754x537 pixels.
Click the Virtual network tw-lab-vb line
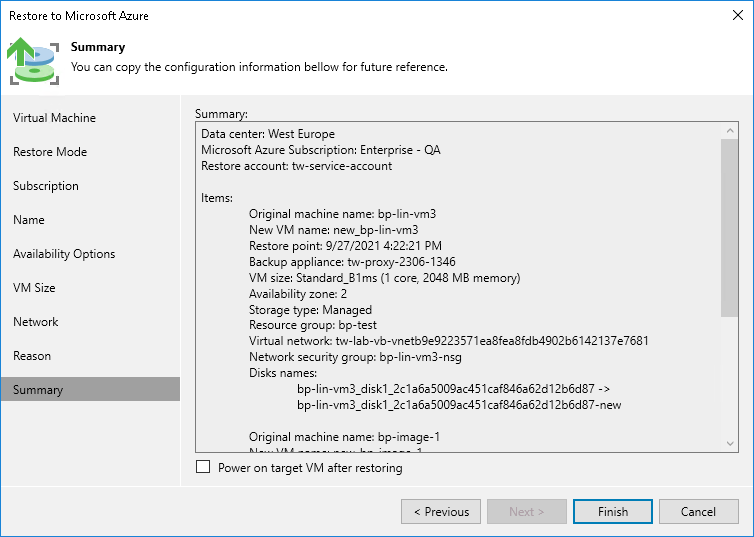449,341
